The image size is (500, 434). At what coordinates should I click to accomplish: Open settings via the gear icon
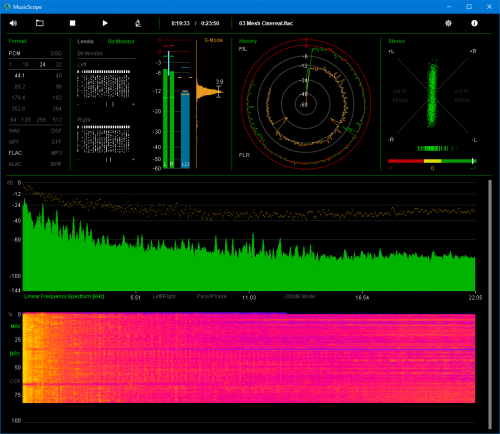(448, 23)
